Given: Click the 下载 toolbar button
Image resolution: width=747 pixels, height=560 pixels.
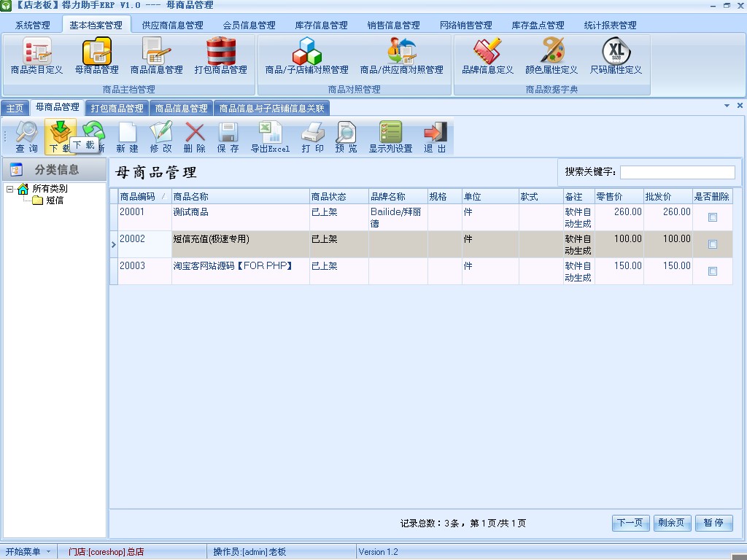Looking at the screenshot, I should pos(60,136).
